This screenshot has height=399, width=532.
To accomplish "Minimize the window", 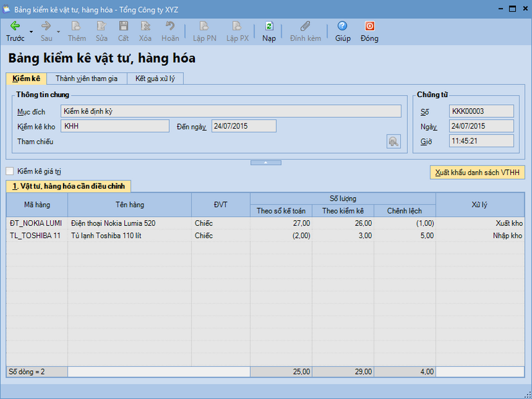I will 500,9.
